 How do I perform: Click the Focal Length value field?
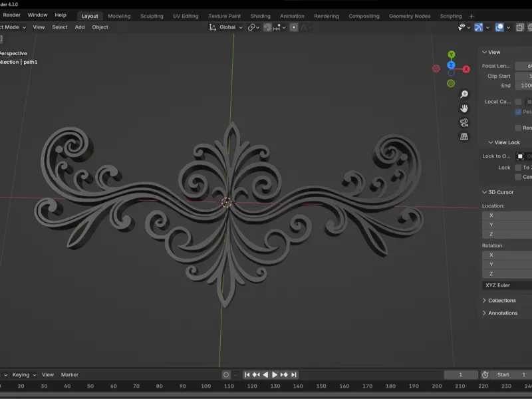[x=523, y=66]
